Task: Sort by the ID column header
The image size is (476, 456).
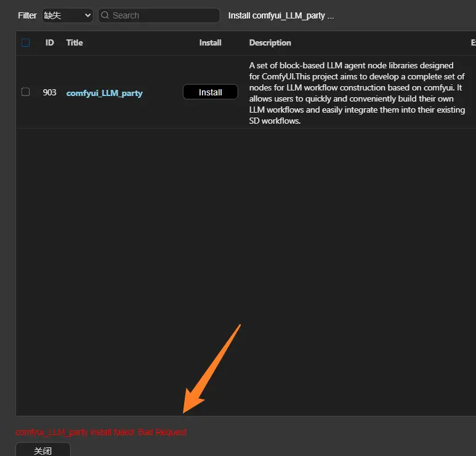Action: click(x=49, y=42)
